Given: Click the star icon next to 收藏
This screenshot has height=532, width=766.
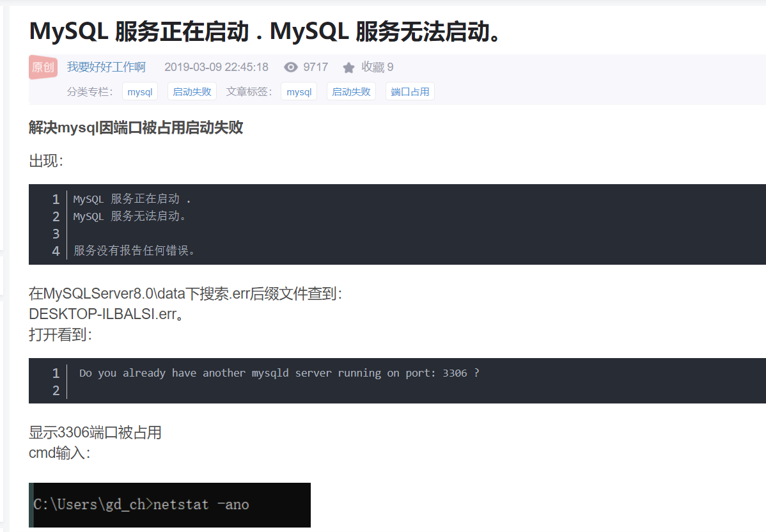Looking at the screenshot, I should [348, 67].
